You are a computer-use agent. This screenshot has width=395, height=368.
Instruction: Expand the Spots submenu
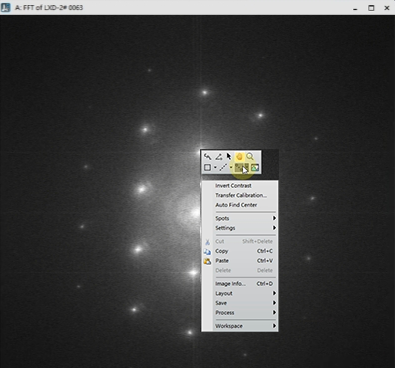[245, 218]
